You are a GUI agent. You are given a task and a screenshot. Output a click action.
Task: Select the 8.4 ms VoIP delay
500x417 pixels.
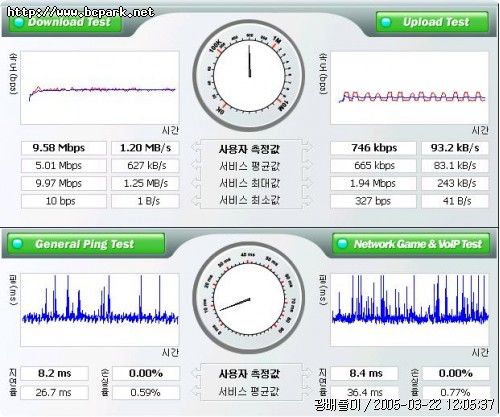(364, 373)
